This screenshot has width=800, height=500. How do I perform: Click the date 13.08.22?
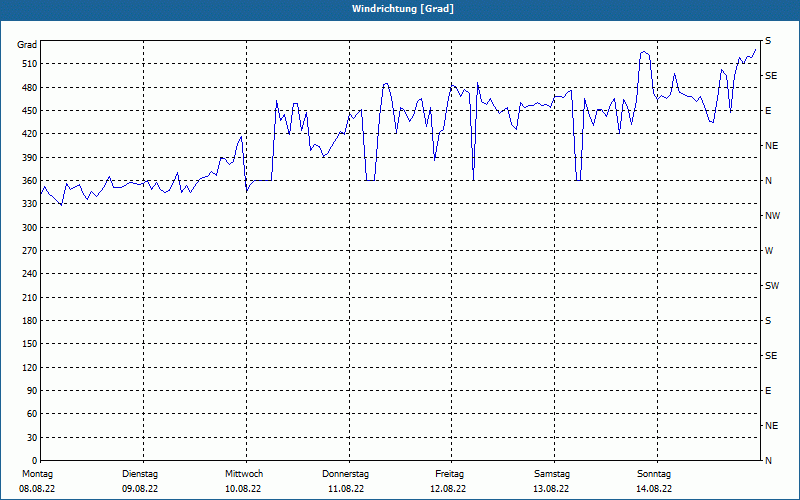point(551,489)
